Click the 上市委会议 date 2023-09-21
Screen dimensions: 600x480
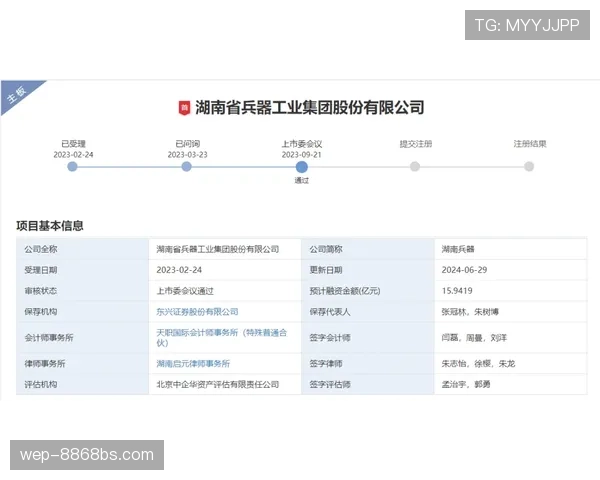point(302,155)
